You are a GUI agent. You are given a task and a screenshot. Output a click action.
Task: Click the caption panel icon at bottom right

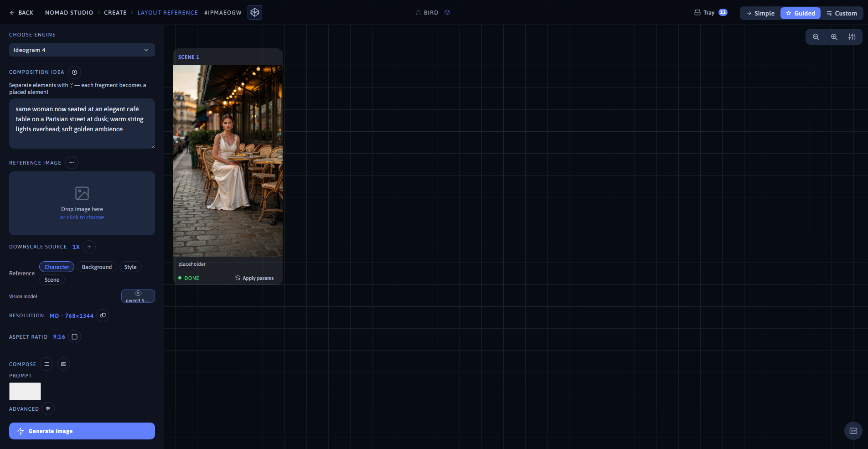pyautogui.click(x=853, y=431)
